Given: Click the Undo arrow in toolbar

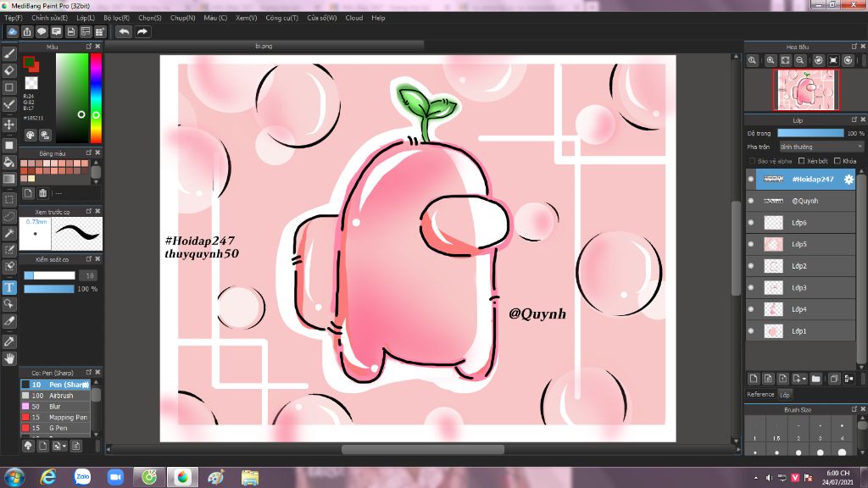Looking at the screenshot, I should pyautogui.click(x=124, y=31).
